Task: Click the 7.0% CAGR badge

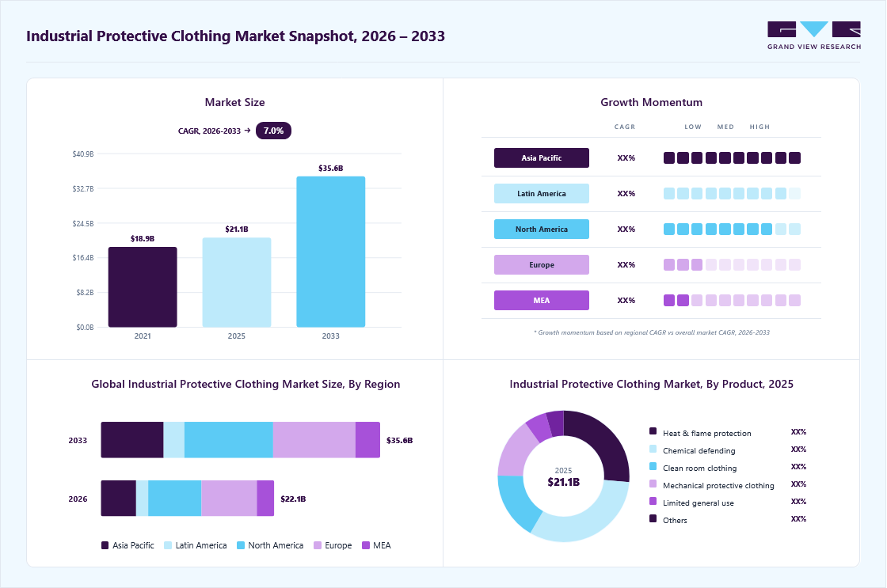Action: pyautogui.click(x=273, y=131)
